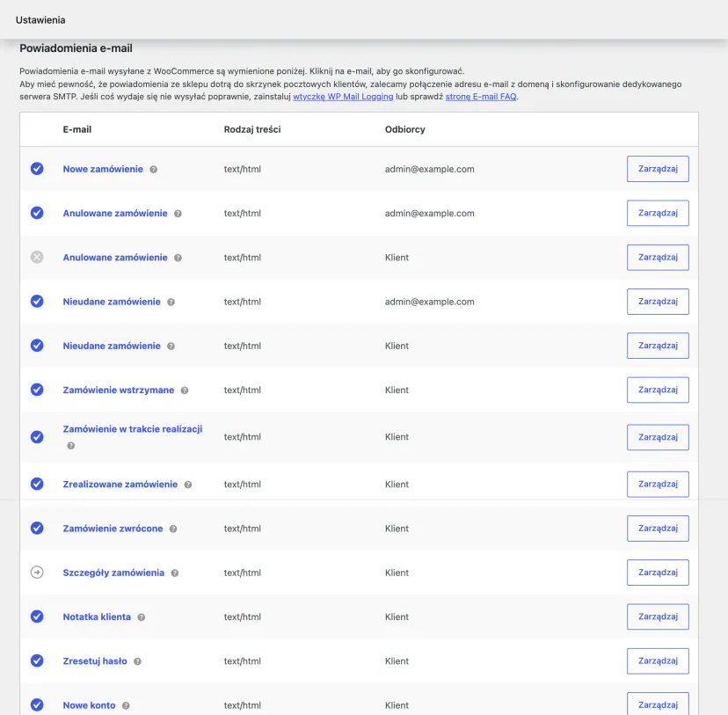Toggle status checkmark of Nowe konto

(37, 704)
